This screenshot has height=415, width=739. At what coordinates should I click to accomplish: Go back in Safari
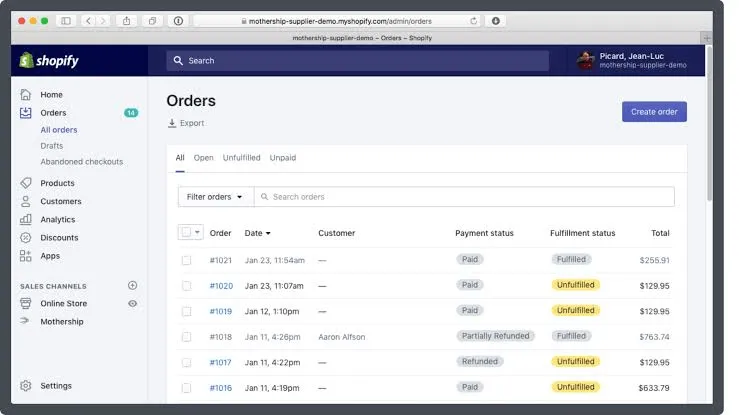[88, 21]
